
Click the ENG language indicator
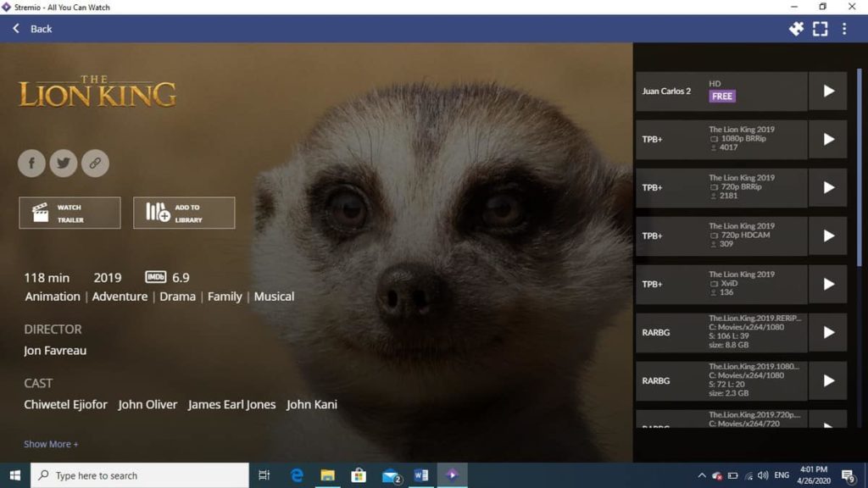tap(782, 475)
